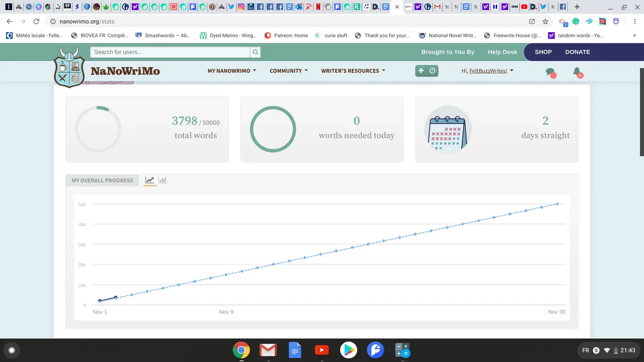Open Chrome's three-dot menu
Screen dimensions: 644x362
tap(635, 22)
